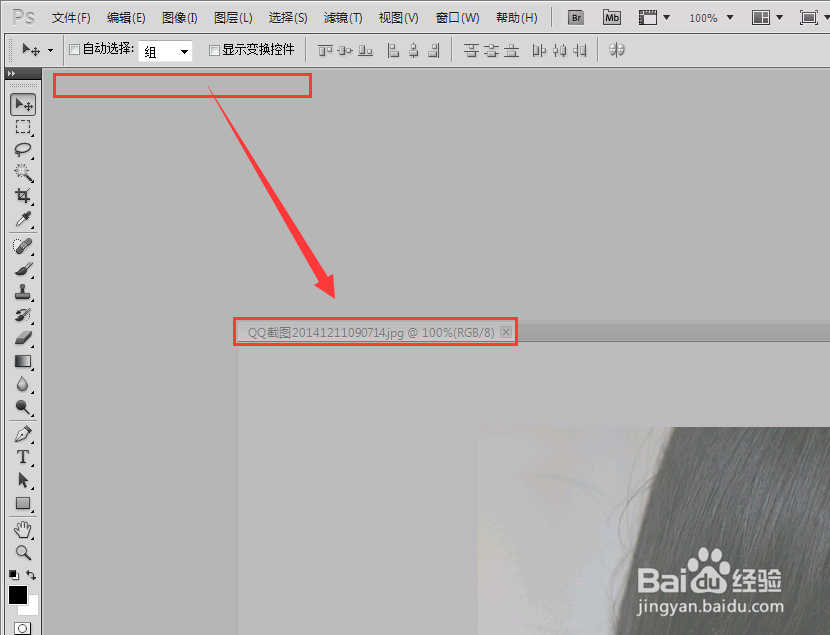830x635 pixels.
Task: Select the Blur tool
Action: click(x=23, y=384)
